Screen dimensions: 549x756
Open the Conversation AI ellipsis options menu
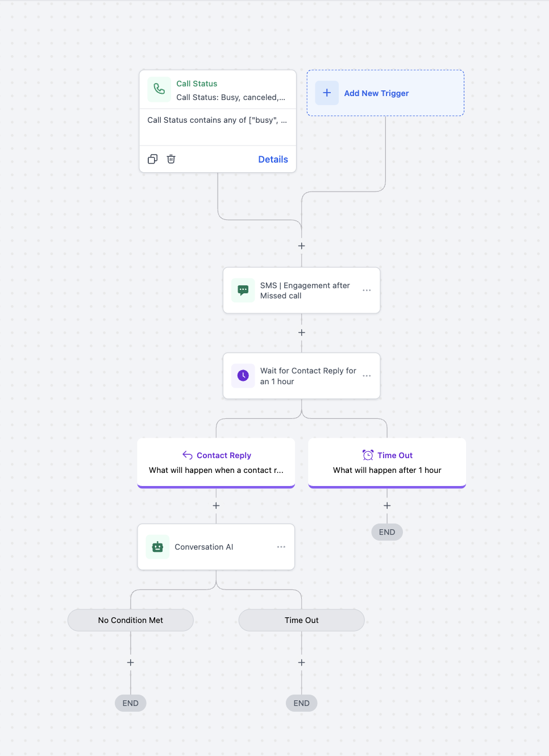tap(281, 547)
